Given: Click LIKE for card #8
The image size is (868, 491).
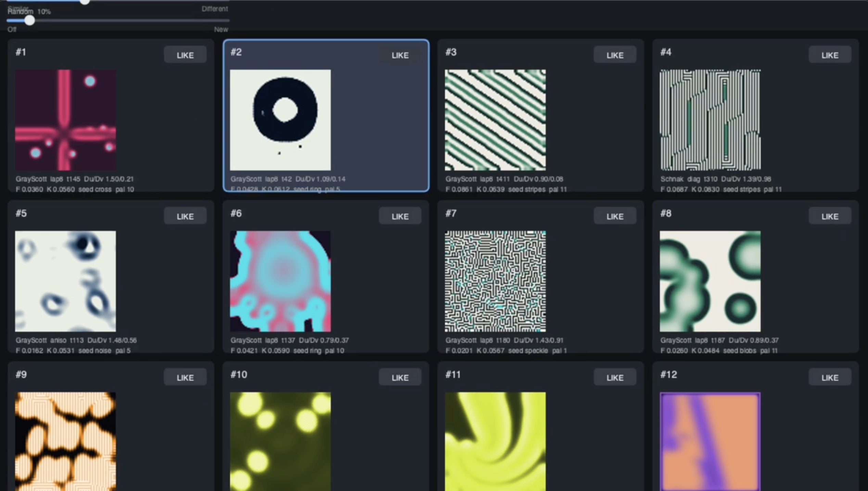Looking at the screenshot, I should (x=830, y=216).
